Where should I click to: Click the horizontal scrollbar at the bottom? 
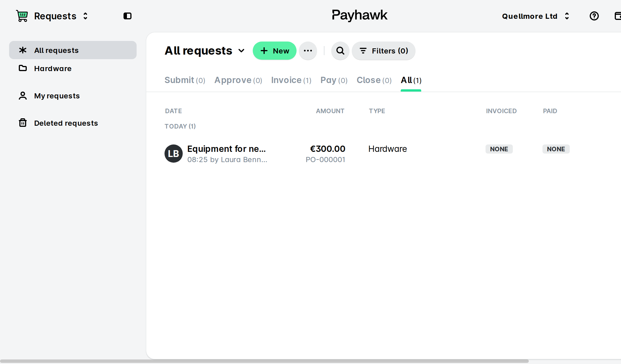[264, 361]
